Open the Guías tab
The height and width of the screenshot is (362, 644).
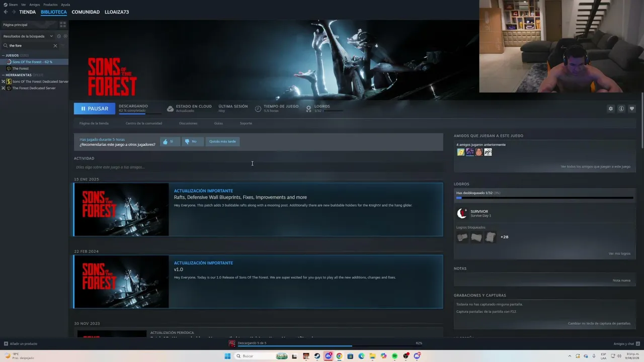click(218, 123)
